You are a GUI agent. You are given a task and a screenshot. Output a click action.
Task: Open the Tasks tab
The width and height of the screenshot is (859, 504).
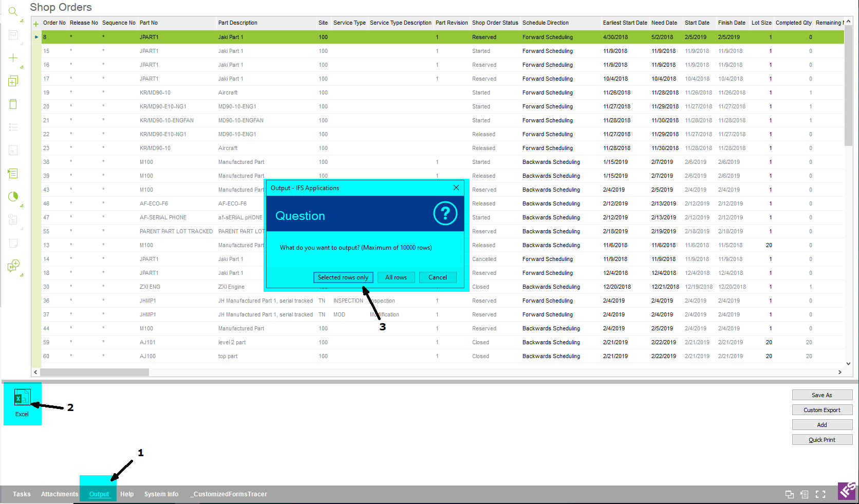click(x=22, y=494)
